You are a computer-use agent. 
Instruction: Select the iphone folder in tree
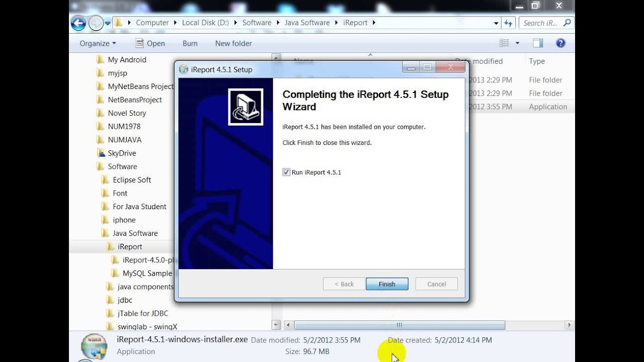pyautogui.click(x=124, y=220)
